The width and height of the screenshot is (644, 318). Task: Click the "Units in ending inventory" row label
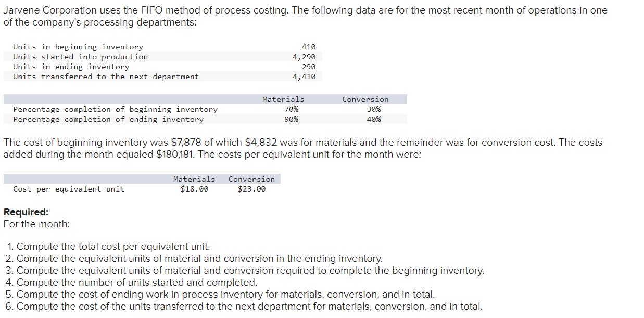coord(71,67)
